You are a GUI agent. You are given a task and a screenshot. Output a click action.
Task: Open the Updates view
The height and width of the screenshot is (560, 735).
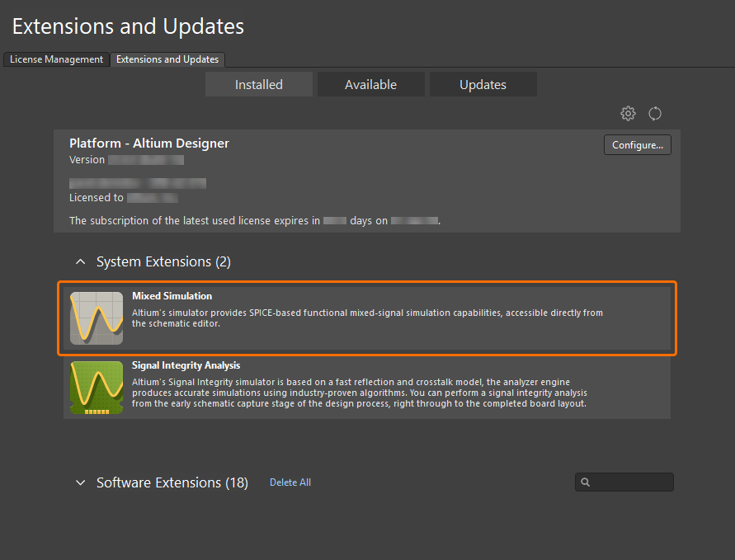(x=483, y=84)
